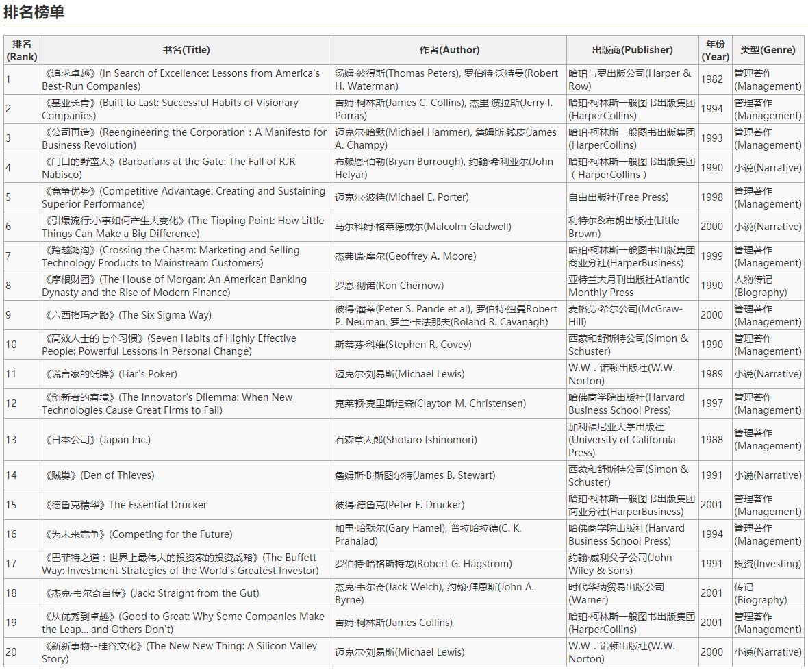The width and height of the screenshot is (808, 672).
Task: Click author Thomas Peters and Robert Waterman cell
Action: tap(449, 79)
